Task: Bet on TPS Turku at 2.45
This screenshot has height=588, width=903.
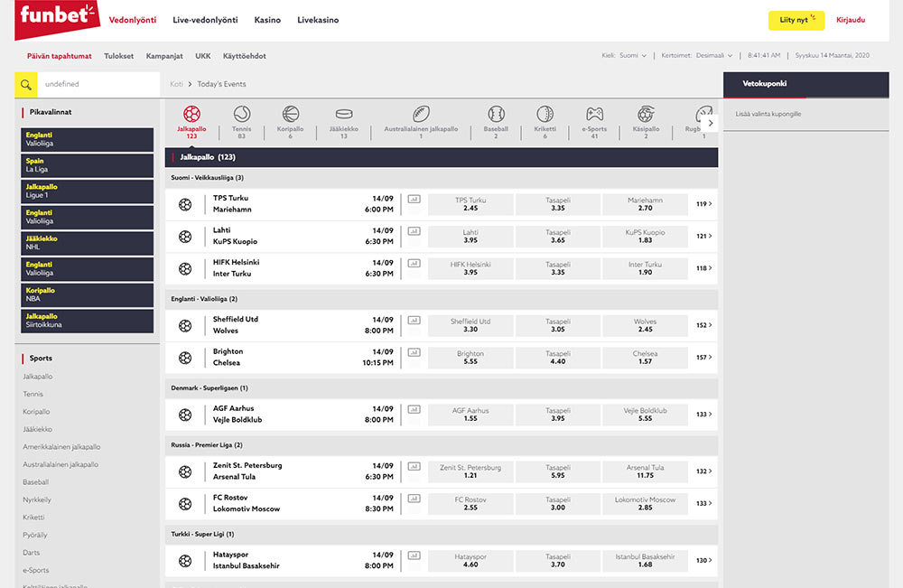Action: point(470,204)
